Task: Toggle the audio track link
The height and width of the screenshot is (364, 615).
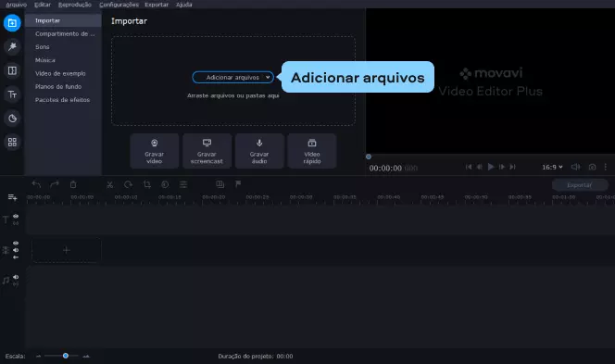Action: [16, 284]
